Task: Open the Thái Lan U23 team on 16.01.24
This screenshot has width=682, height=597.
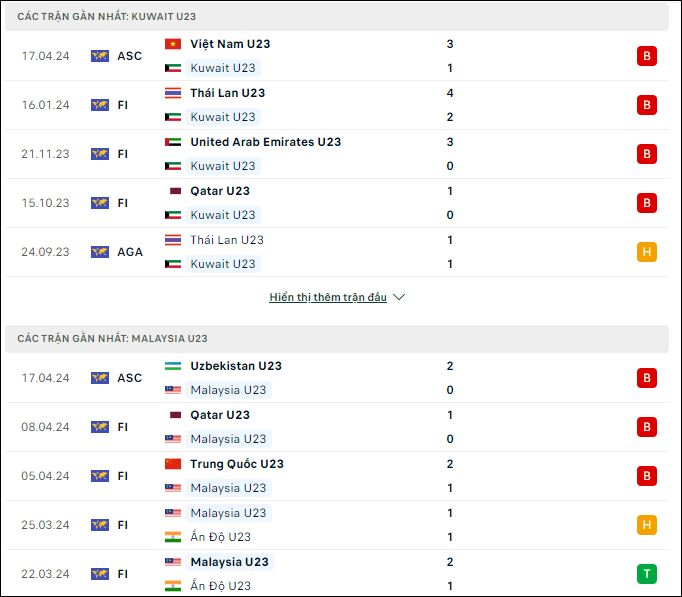Action: pyautogui.click(x=227, y=93)
